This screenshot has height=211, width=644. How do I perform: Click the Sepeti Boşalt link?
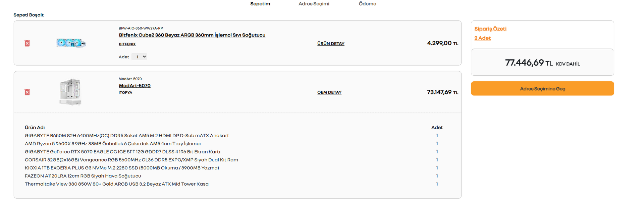point(29,15)
